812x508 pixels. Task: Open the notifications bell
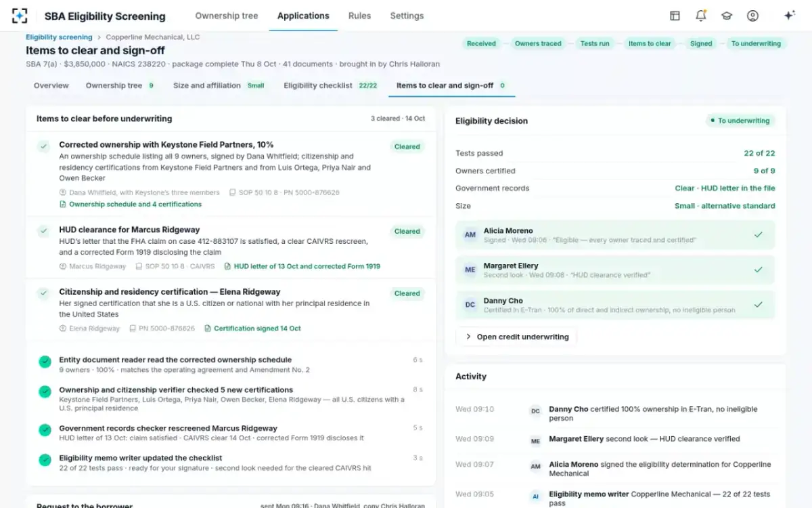tap(700, 16)
